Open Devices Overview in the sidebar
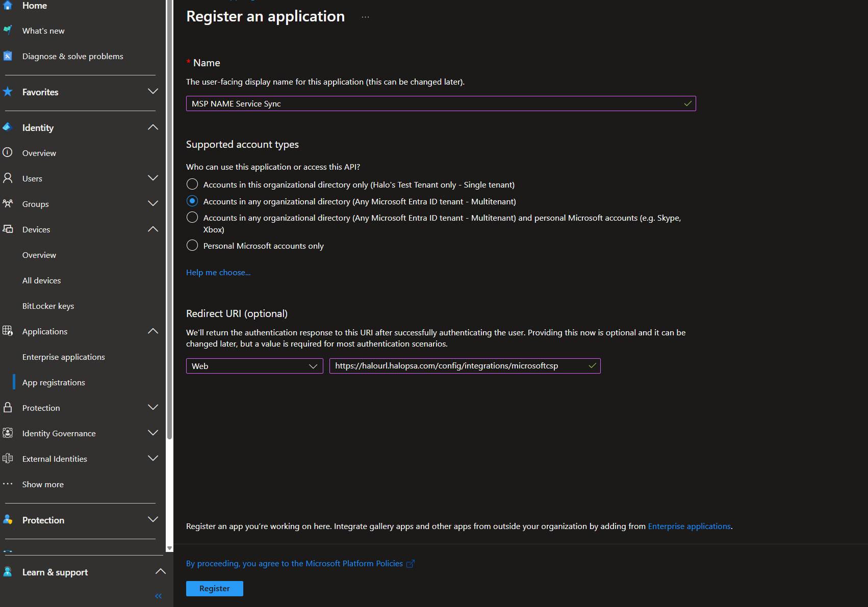The image size is (868, 607). [39, 255]
